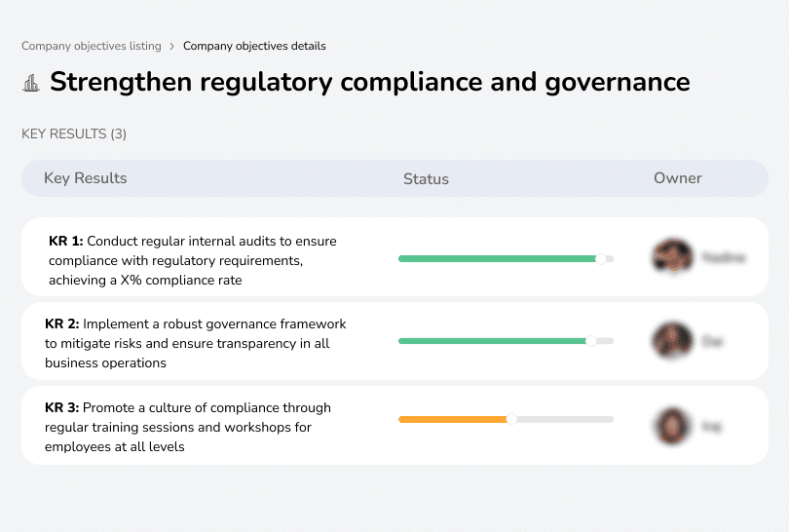Click the KR 2 green progress slider handle
The width and height of the screenshot is (789, 532).
pyautogui.click(x=590, y=341)
